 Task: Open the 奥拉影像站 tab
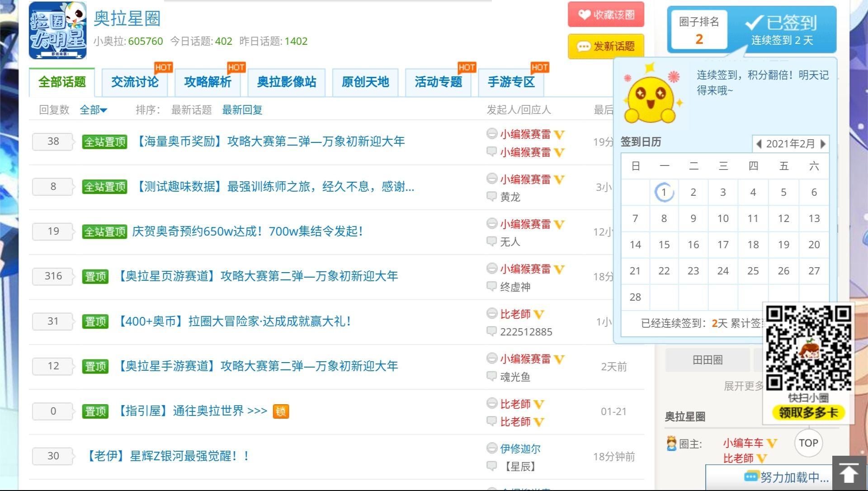(x=287, y=82)
